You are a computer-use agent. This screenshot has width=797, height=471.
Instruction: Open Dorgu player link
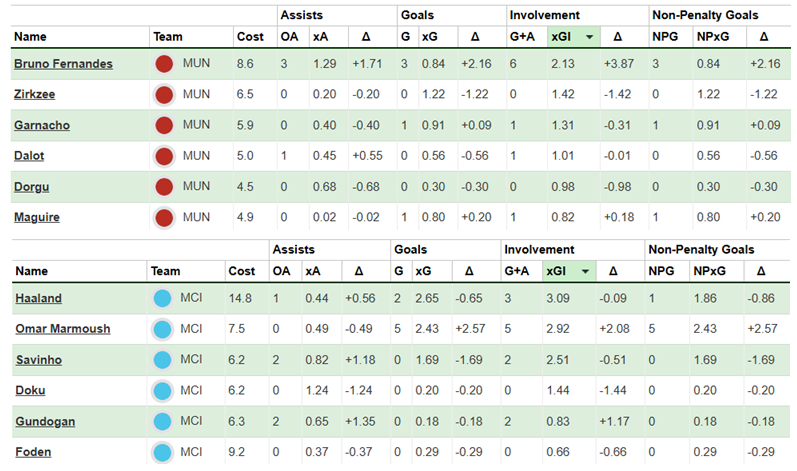(31, 186)
